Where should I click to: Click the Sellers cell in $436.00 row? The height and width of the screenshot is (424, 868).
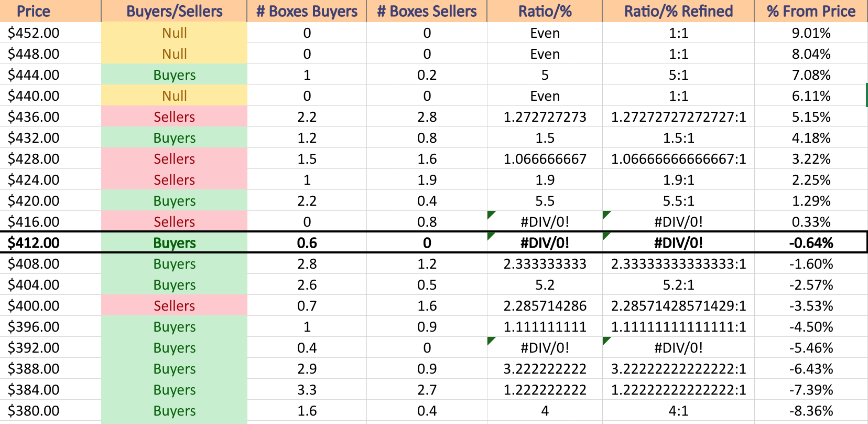click(x=174, y=116)
